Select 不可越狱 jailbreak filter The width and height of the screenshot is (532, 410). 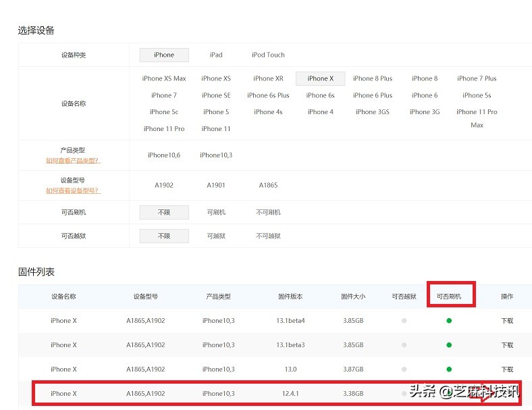[x=268, y=236]
